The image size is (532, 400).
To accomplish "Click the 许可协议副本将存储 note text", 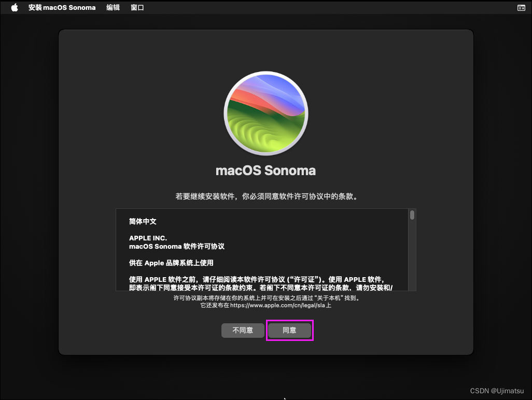I will tap(267, 298).
